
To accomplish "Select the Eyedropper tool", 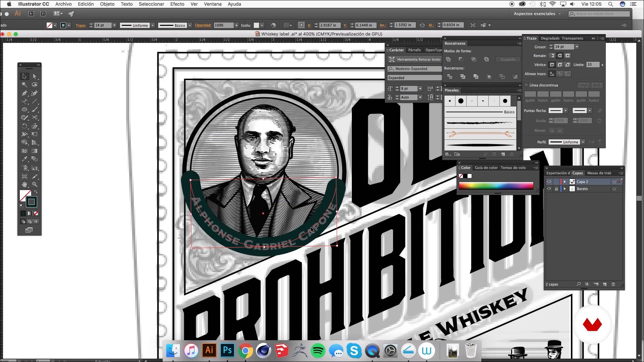I will tap(24, 159).
